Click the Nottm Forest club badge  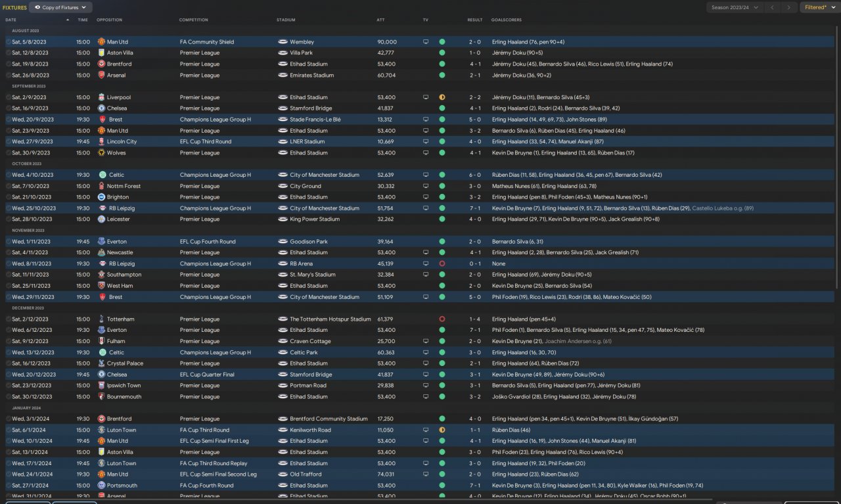(101, 186)
